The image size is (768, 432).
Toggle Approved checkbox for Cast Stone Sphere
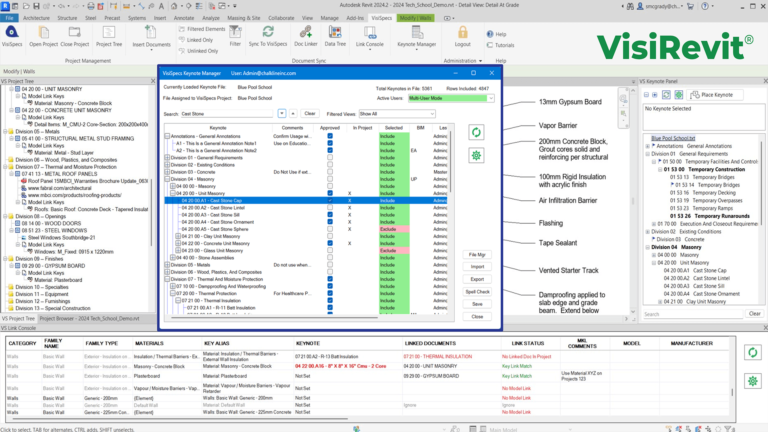pyautogui.click(x=330, y=228)
